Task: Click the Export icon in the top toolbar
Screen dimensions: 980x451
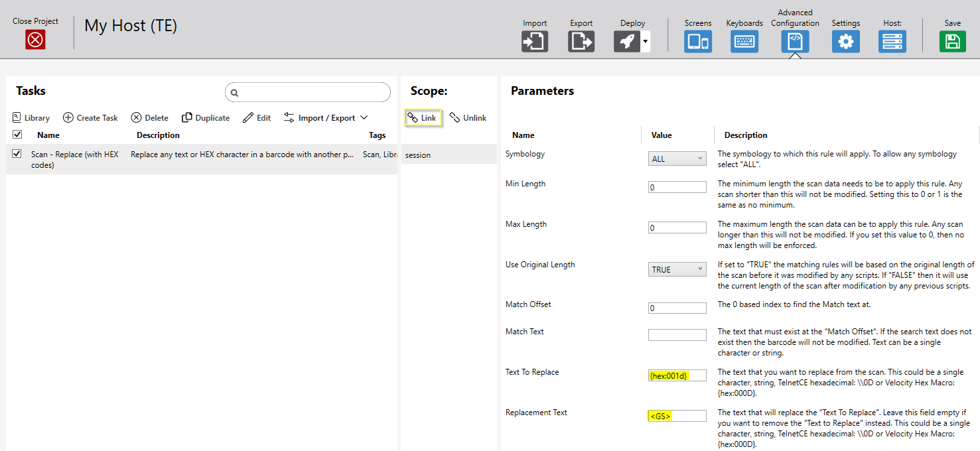Action: coord(581,42)
